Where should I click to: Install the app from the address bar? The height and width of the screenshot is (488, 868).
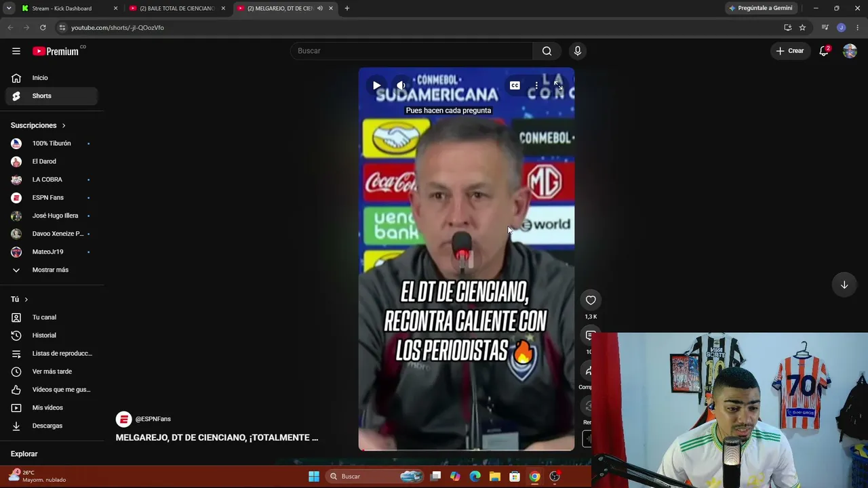pos(787,28)
